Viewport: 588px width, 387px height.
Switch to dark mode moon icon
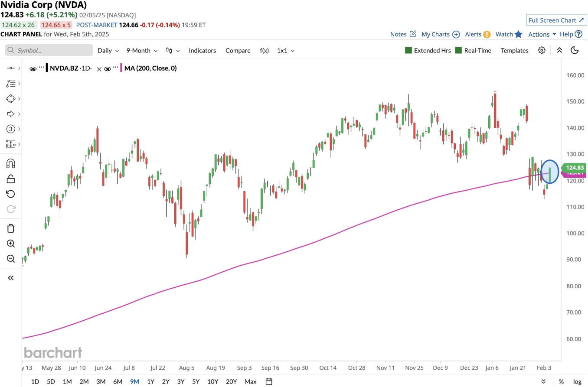[x=575, y=50]
